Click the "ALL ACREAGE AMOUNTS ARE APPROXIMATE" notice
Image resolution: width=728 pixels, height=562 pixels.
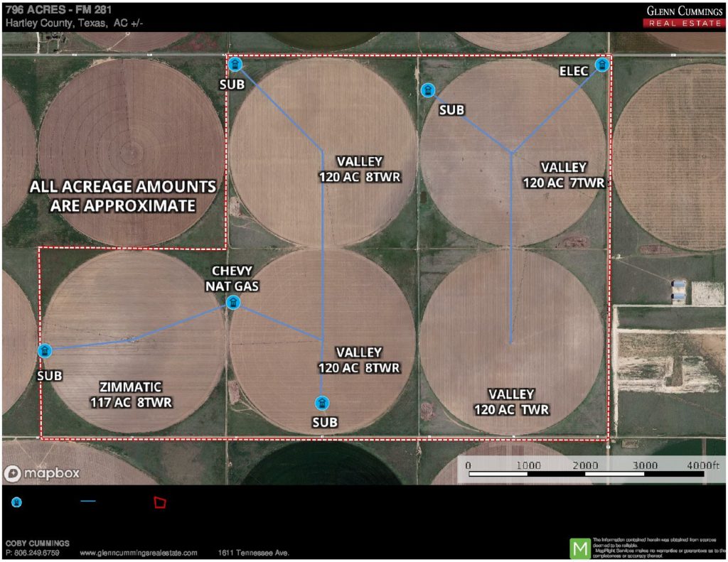[123, 196]
